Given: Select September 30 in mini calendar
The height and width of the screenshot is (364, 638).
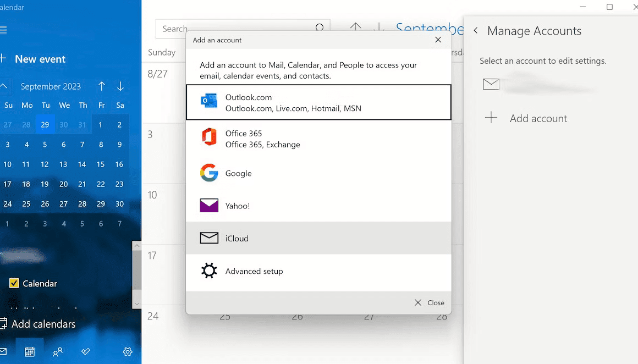Looking at the screenshot, I should (x=120, y=204).
